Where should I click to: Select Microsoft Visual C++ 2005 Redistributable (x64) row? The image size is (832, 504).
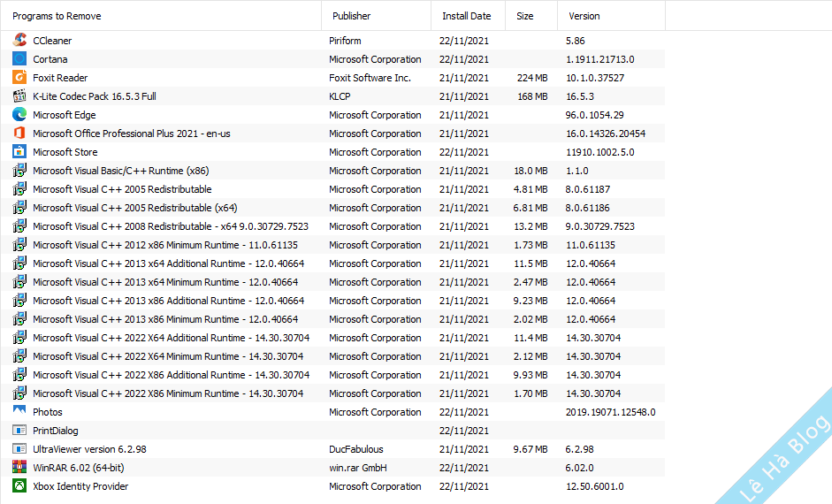135,208
